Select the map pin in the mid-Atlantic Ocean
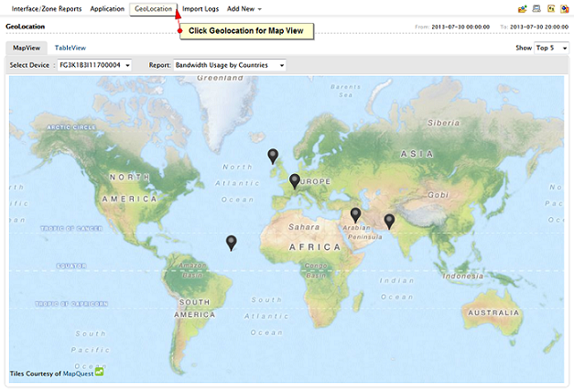The width and height of the screenshot is (574, 392). (231, 244)
